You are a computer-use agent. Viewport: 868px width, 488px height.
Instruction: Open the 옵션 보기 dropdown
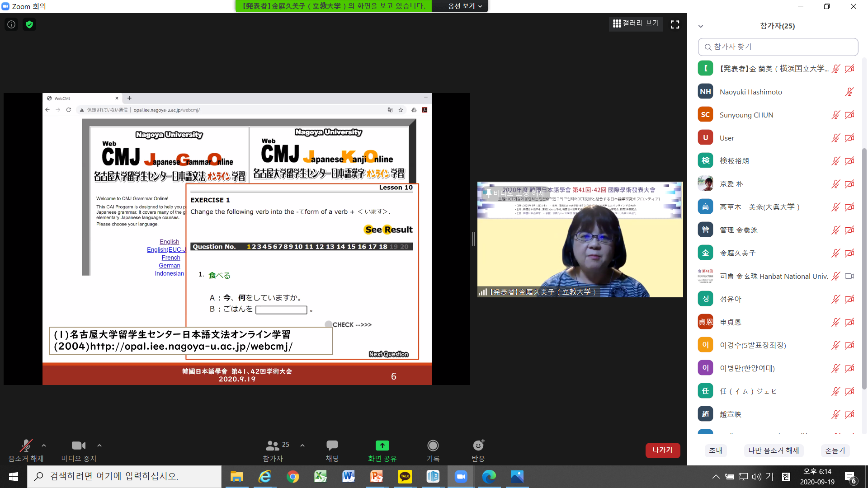tap(464, 6)
